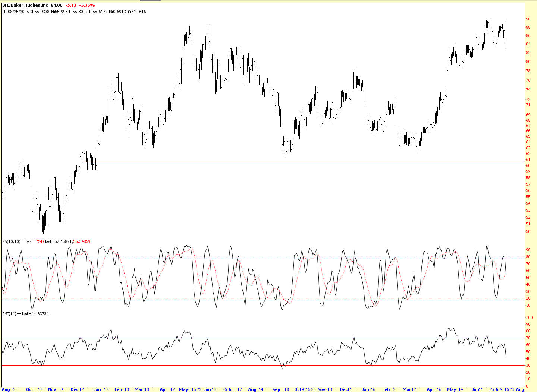Screen dimensions: 537x392
Task: Click the 82 price axis label
Action: pos(528,53)
